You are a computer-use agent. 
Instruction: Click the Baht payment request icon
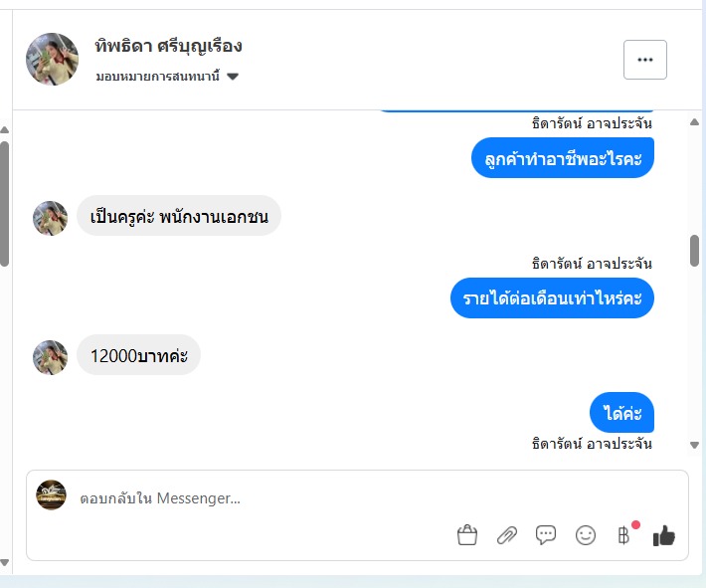624,535
